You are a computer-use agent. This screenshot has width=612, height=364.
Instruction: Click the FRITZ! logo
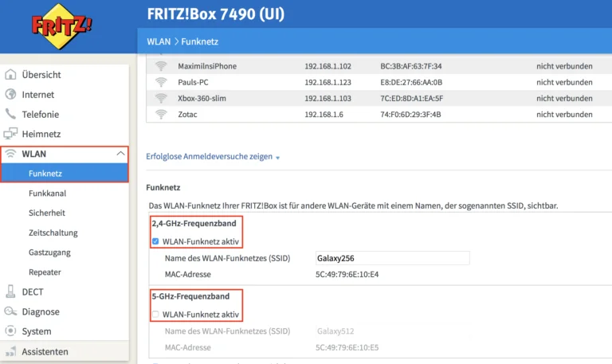coord(61,26)
